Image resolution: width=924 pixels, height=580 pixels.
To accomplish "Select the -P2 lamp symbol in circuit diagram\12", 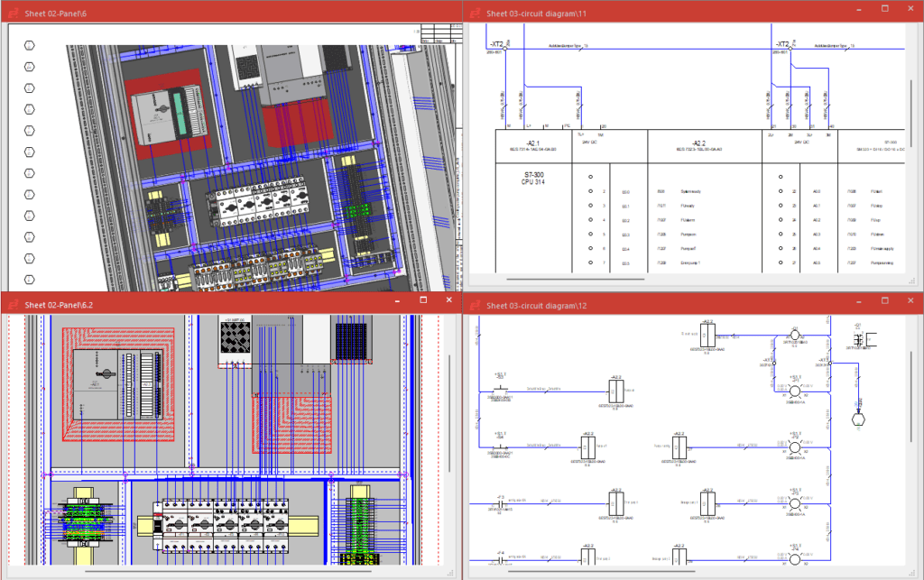I will point(794,447).
